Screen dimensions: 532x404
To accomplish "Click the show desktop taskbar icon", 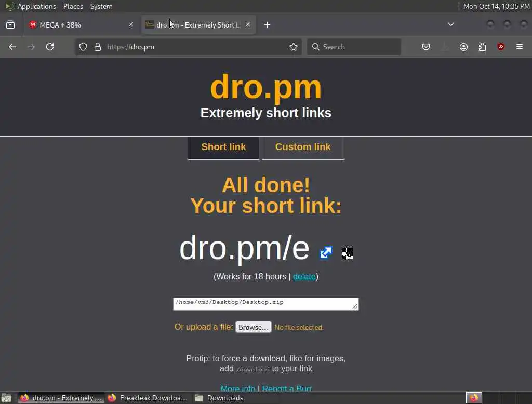I will point(6,398).
